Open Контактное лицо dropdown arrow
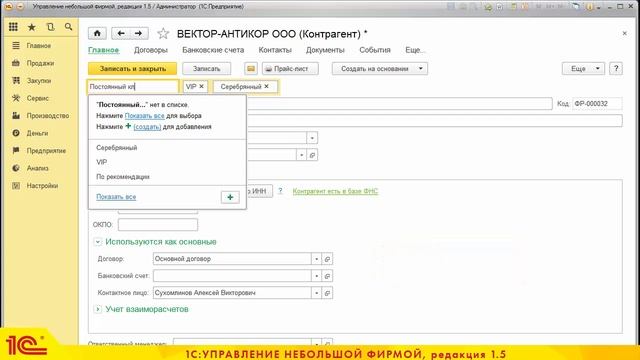The height and width of the screenshot is (360, 640). coord(316,293)
